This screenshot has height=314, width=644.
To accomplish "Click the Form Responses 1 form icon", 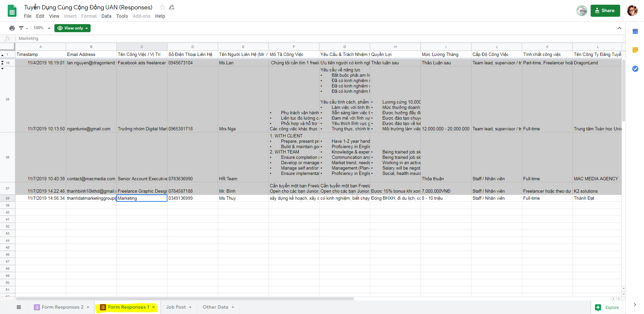I will tap(103, 307).
